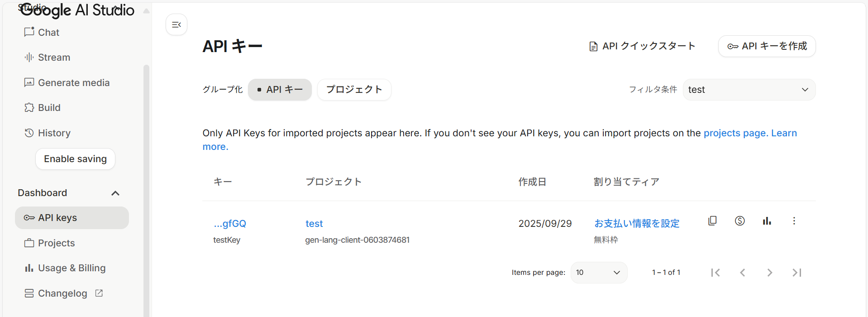Click the お支払い情報を設定 link
This screenshot has height=317, width=868.
click(x=636, y=224)
